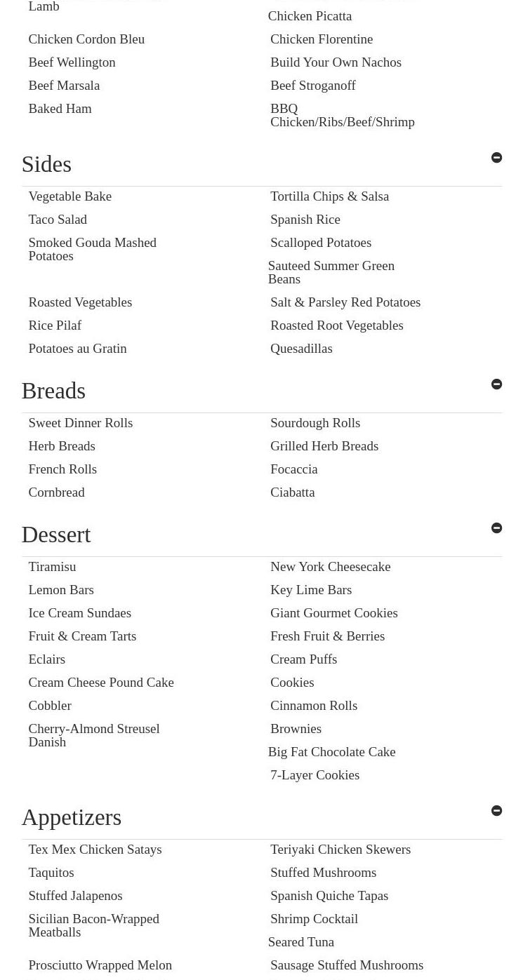This screenshot has height=980, width=523.
Task: Click the Focaccia bread item
Action: (293, 469)
